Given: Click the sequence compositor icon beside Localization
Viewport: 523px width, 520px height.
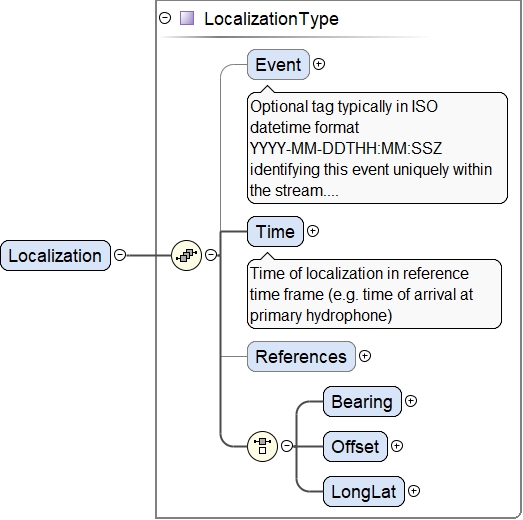Looking at the screenshot, I should pos(186,255).
